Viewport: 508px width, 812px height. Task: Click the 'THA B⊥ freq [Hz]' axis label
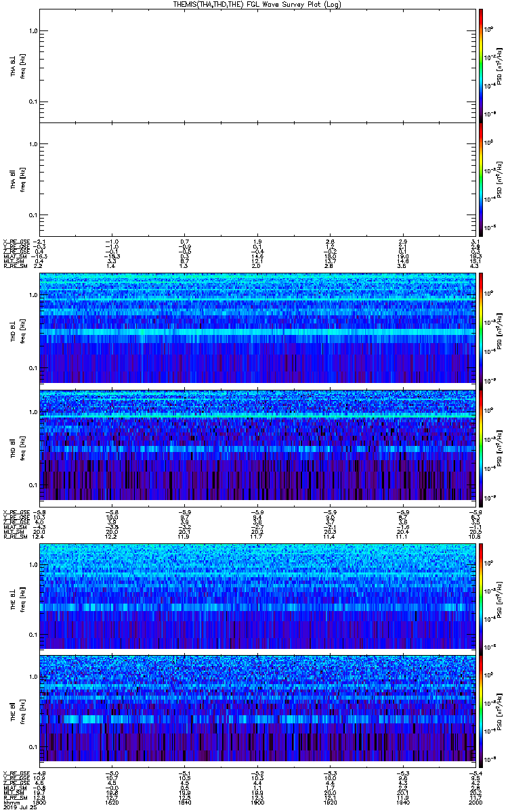point(18,65)
